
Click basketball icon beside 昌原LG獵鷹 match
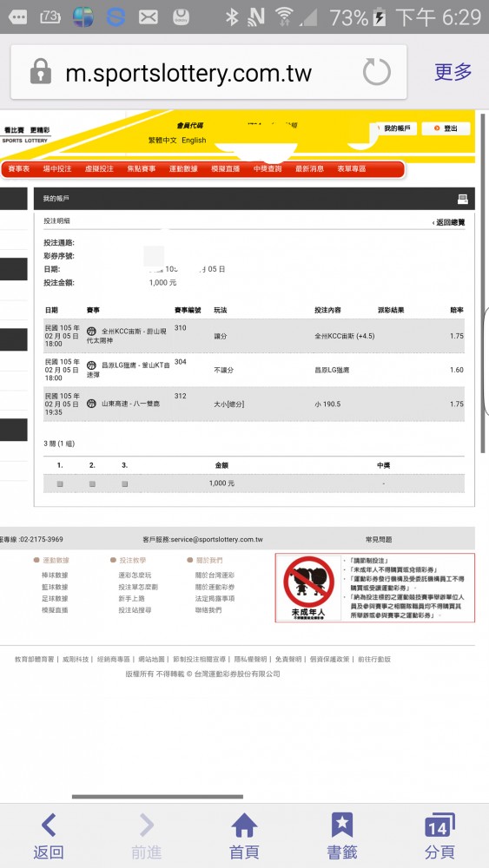pos(92,365)
